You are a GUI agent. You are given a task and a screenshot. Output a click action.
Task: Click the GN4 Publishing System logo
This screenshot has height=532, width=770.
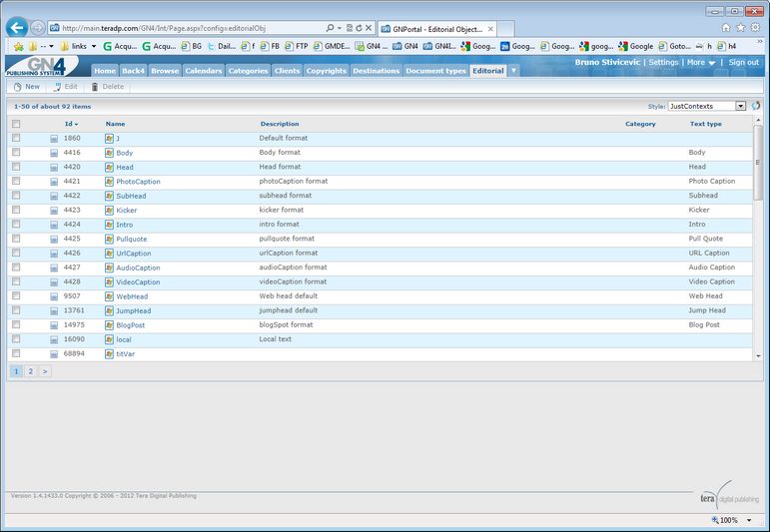pyautogui.click(x=41, y=66)
